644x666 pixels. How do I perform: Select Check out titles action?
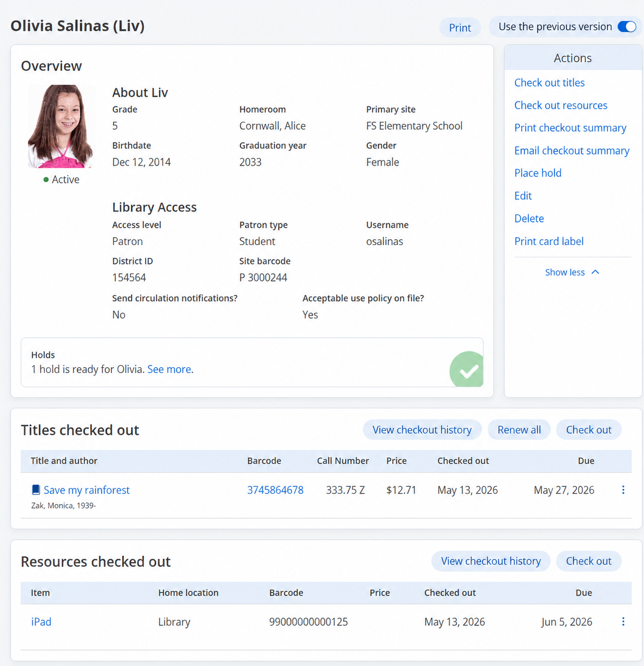[x=549, y=83]
